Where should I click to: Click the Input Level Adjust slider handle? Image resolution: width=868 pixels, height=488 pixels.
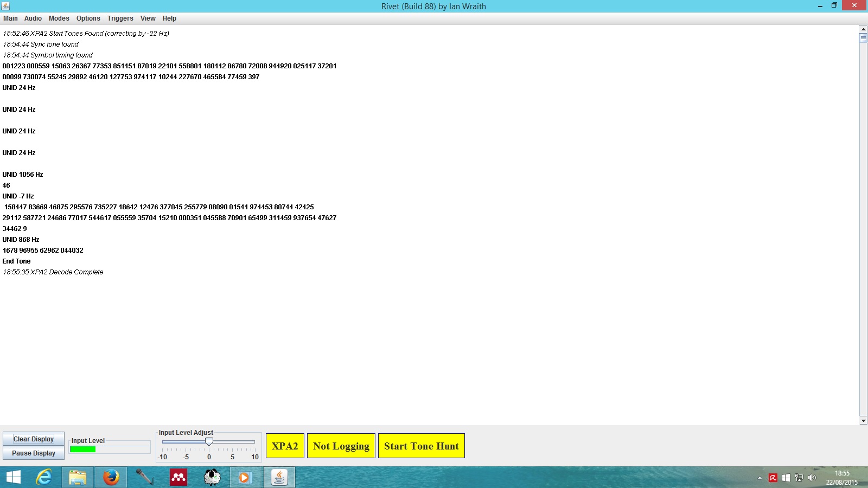pyautogui.click(x=209, y=442)
